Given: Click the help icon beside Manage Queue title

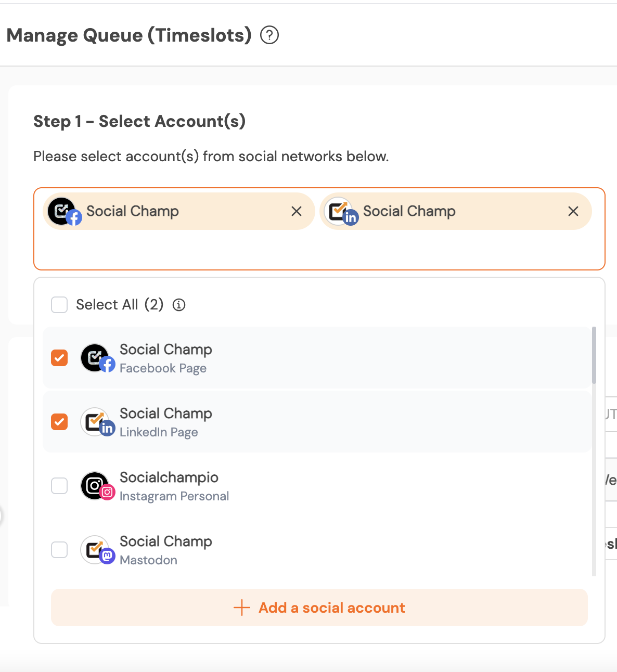Looking at the screenshot, I should click(269, 35).
